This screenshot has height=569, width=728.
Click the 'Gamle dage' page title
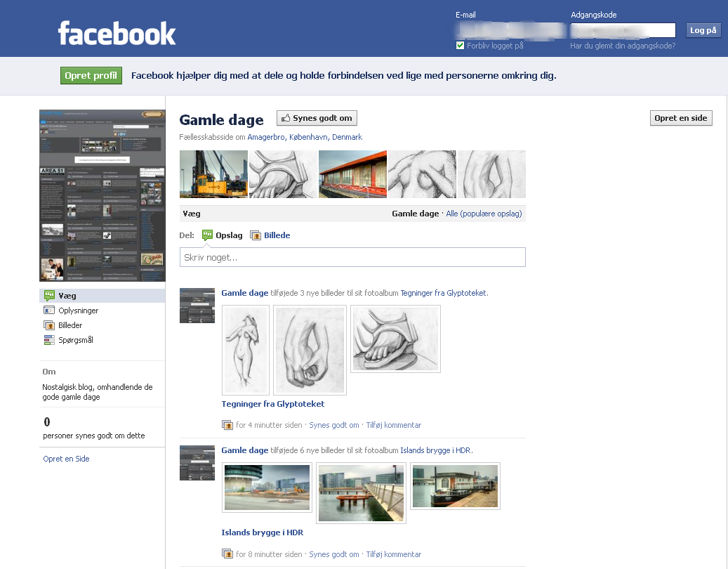coord(221,120)
